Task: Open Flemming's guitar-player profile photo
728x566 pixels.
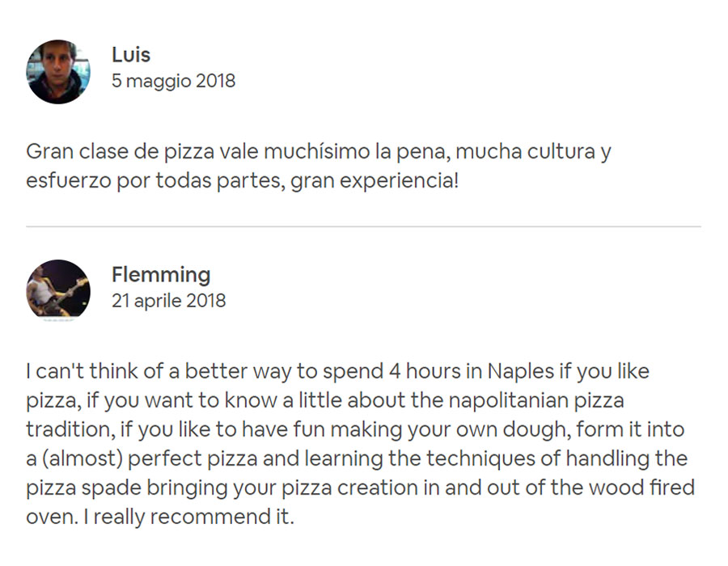Action: (x=58, y=291)
